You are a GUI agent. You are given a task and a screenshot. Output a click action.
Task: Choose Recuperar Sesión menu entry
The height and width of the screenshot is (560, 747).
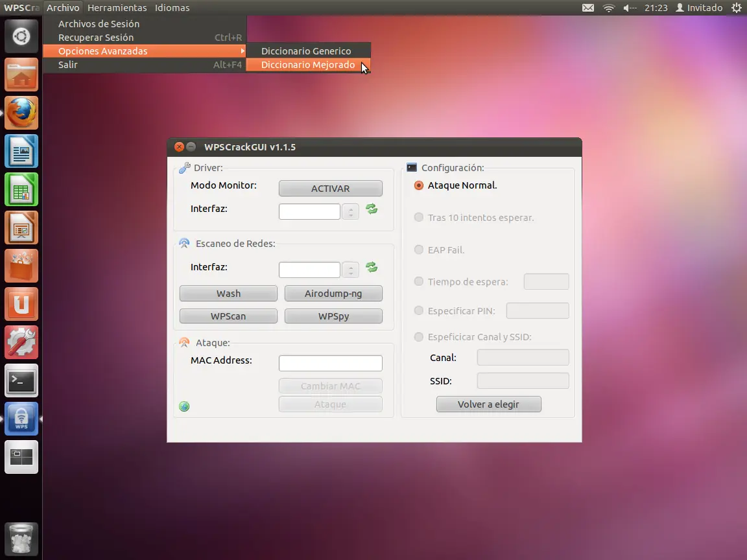(x=145, y=37)
